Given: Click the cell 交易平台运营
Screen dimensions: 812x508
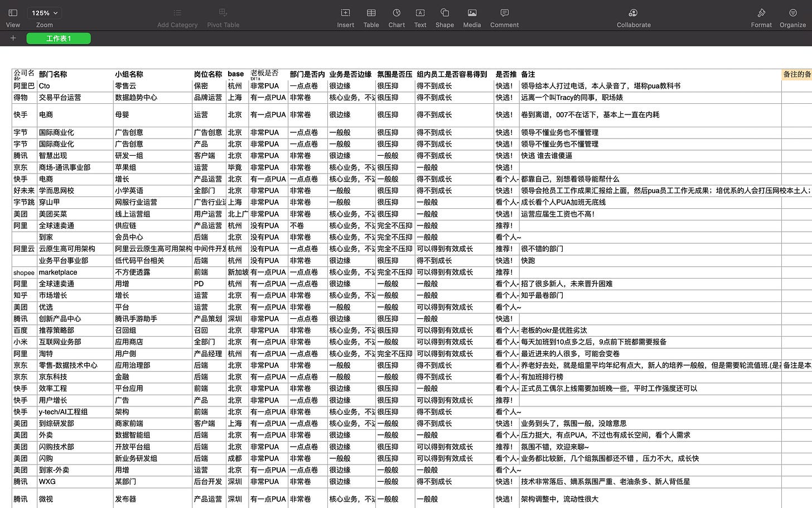Looking at the screenshot, I should pos(75,98).
